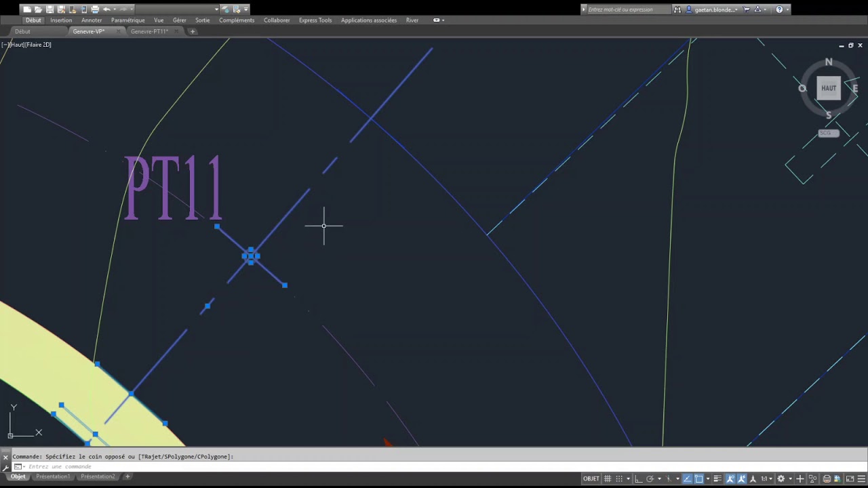Open status bar customization hamburger menu
868x488 pixels.
pyautogui.click(x=861, y=479)
